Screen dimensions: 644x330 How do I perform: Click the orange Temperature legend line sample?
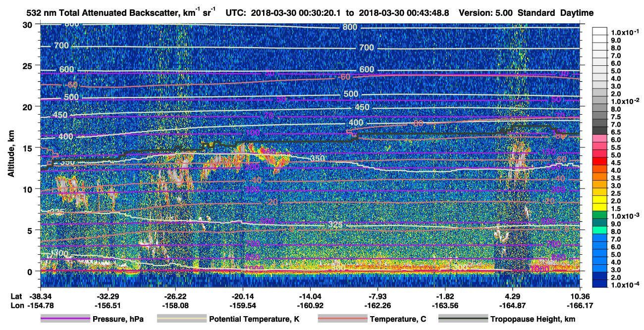click(x=342, y=319)
